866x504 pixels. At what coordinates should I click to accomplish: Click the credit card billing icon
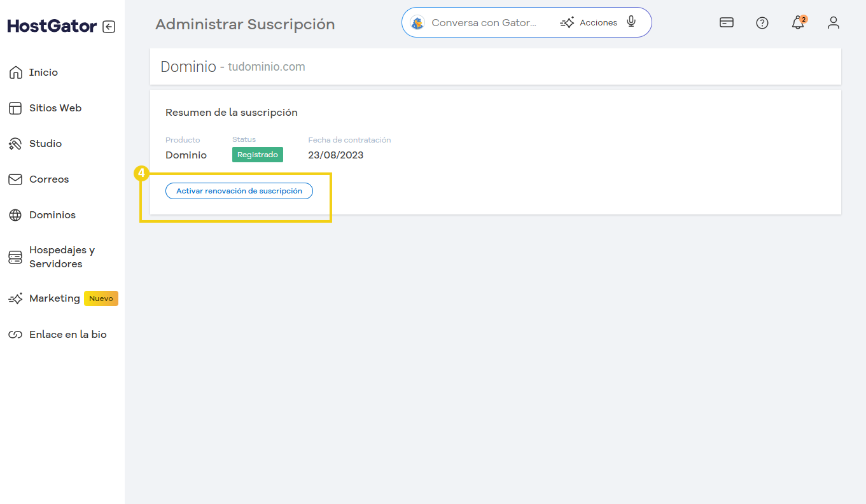(726, 23)
